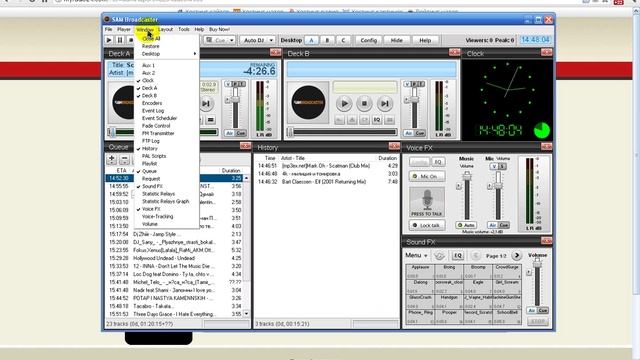Play the Phone_Ring sound effect

coord(420,316)
